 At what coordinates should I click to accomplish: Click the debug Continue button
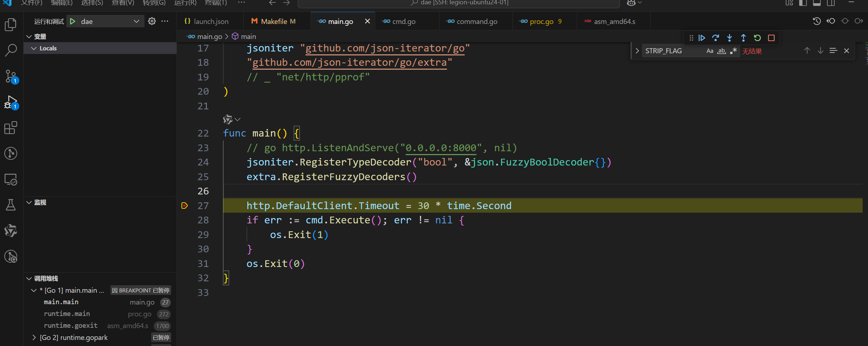click(x=701, y=38)
